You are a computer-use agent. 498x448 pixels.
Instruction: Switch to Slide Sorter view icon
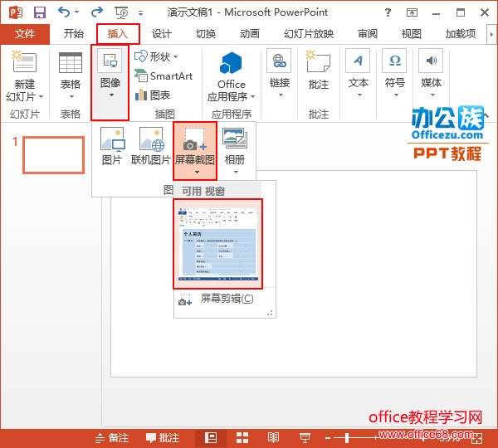[x=242, y=438]
